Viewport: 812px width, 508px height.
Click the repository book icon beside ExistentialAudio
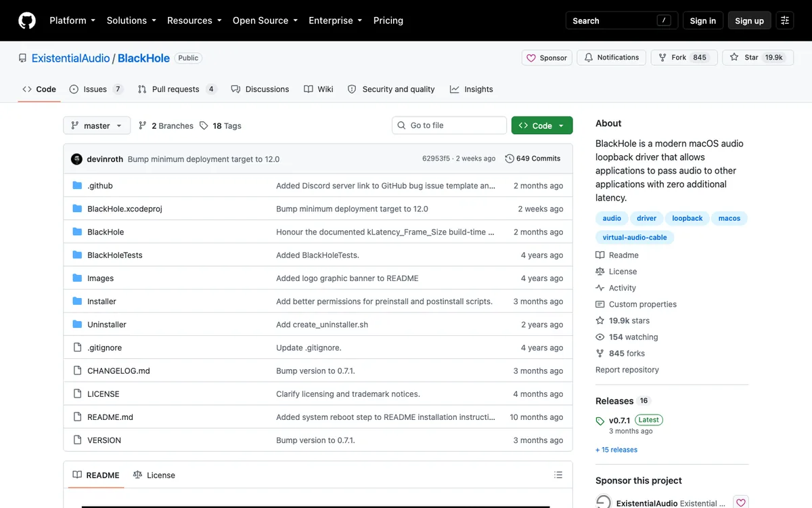coord(23,58)
